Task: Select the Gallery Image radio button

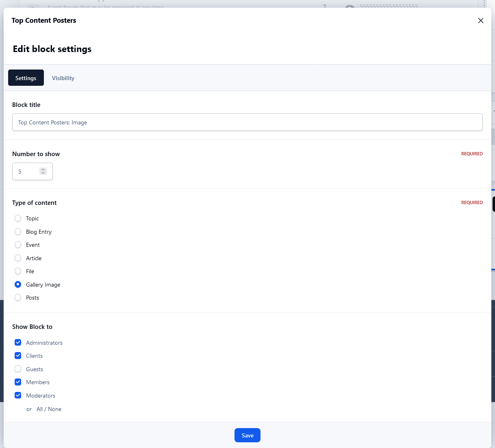Action: 18,285
